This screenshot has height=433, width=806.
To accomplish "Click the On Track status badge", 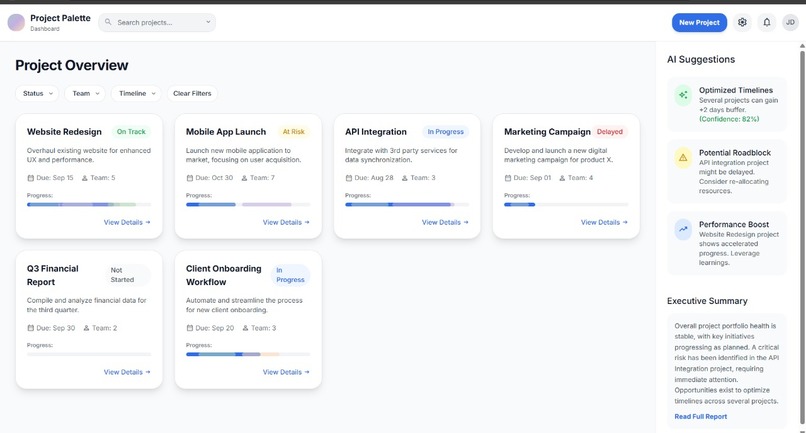I will 131,132.
